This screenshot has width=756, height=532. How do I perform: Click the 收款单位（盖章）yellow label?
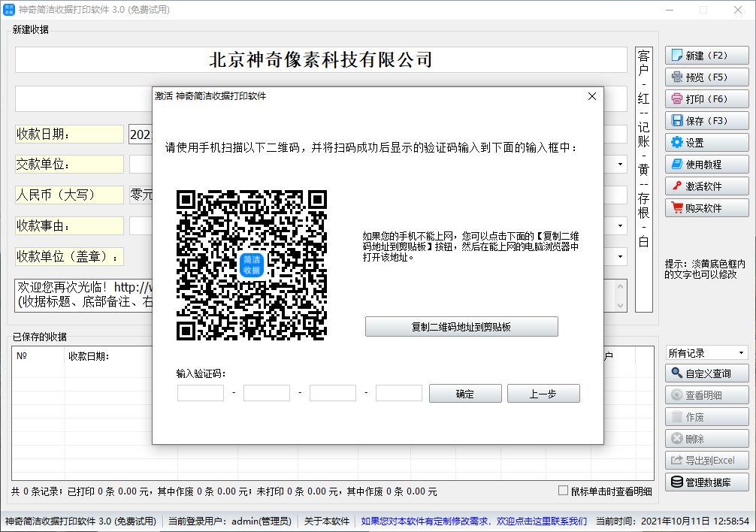[69, 256]
